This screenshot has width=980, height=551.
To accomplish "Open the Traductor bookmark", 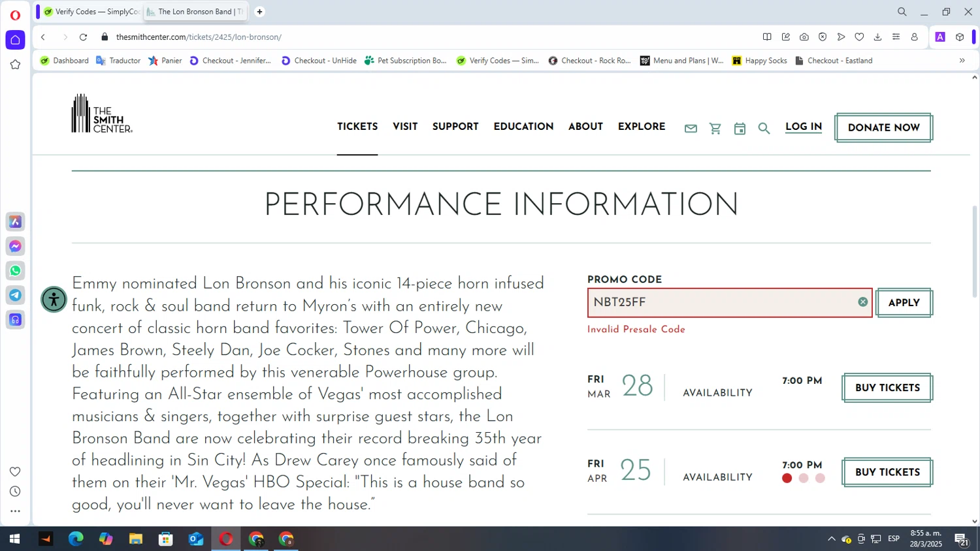I will tap(118, 61).
